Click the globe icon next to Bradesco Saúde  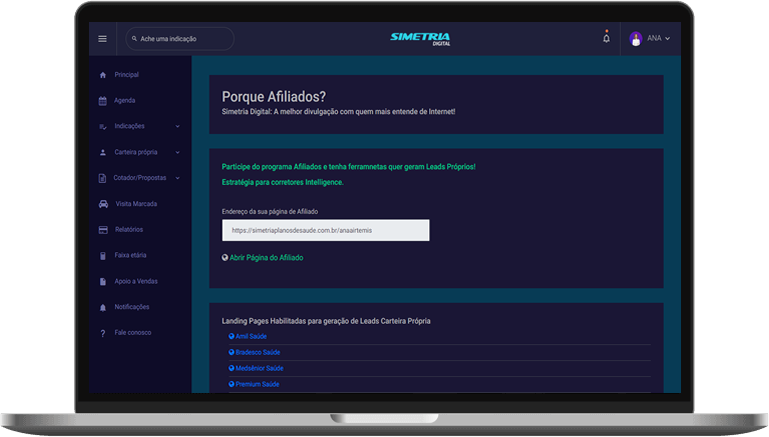tap(231, 352)
